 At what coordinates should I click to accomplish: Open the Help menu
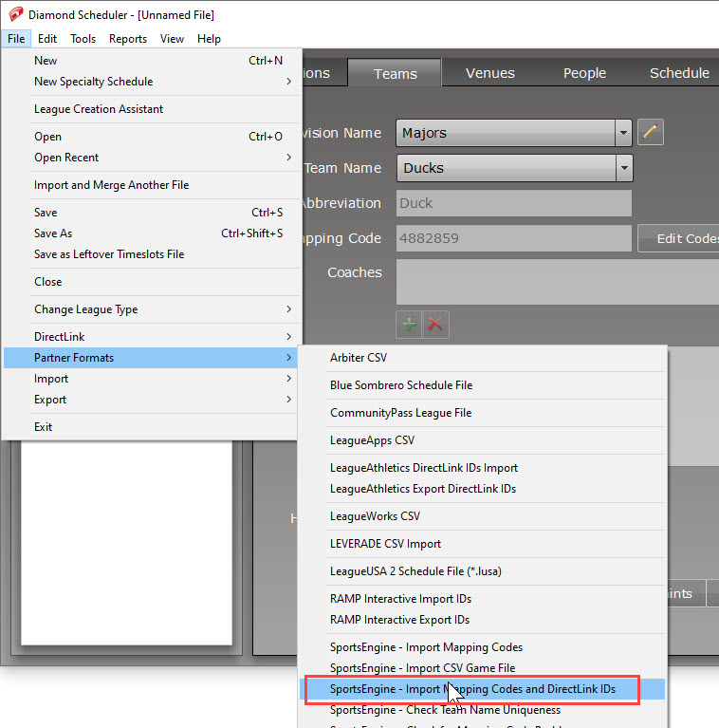(209, 39)
